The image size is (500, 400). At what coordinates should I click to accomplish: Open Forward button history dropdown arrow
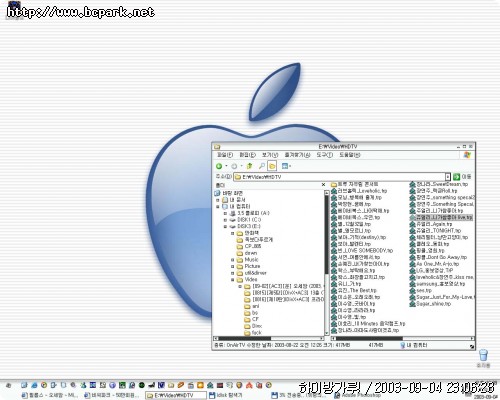point(241,166)
